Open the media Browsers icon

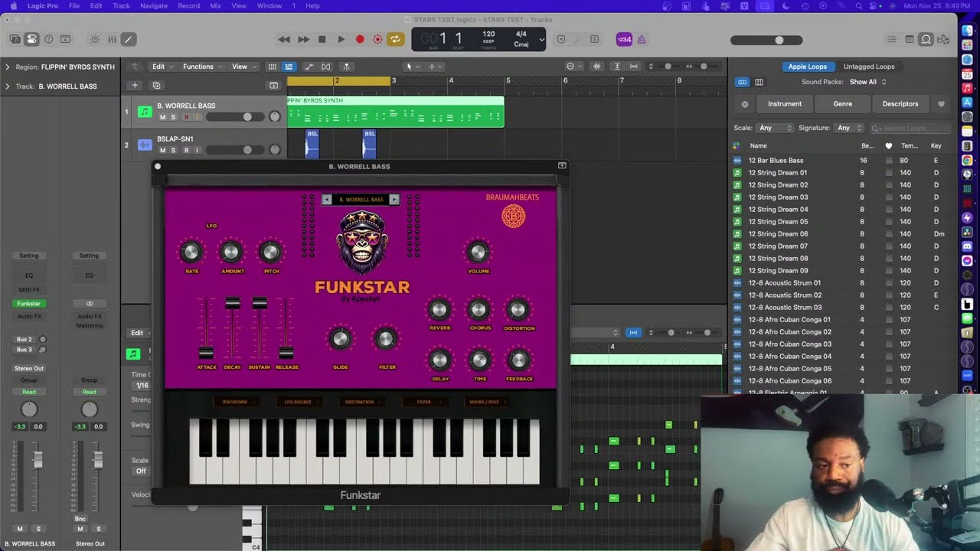coord(943,39)
